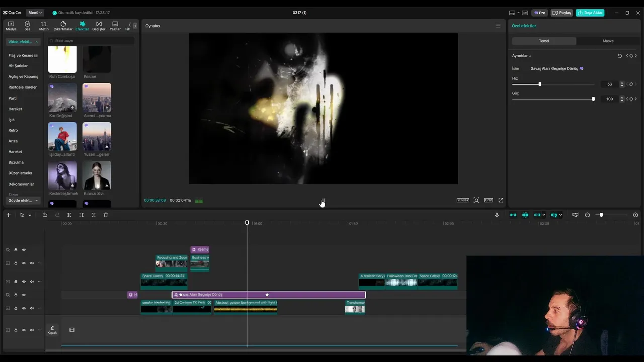This screenshot has height=362, width=644.
Task: Click the Pro button
Action: click(540, 13)
